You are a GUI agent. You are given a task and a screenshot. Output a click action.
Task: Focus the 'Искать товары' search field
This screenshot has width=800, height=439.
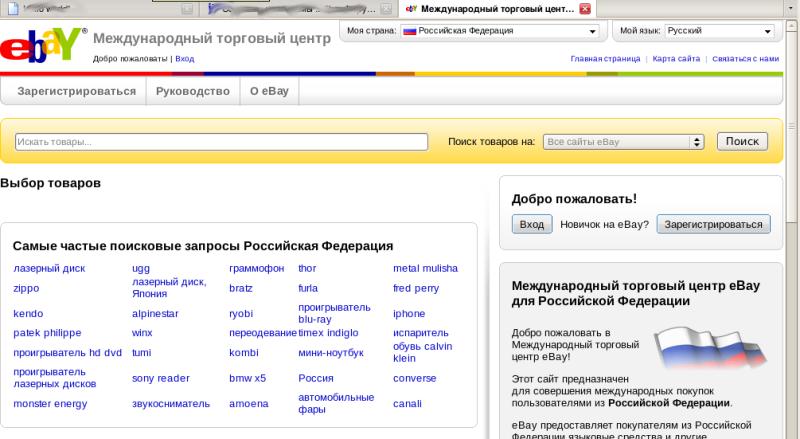click(x=221, y=142)
